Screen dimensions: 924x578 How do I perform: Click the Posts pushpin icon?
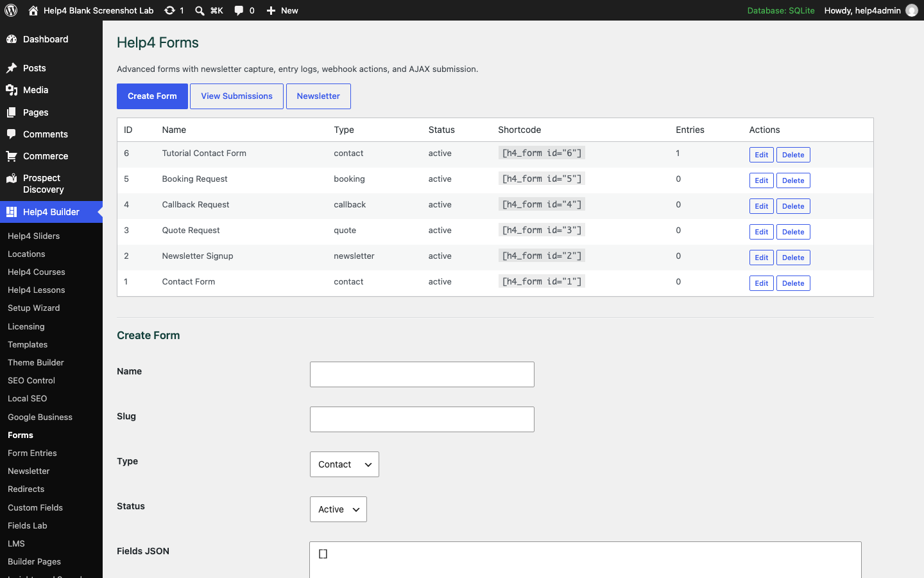click(12, 68)
